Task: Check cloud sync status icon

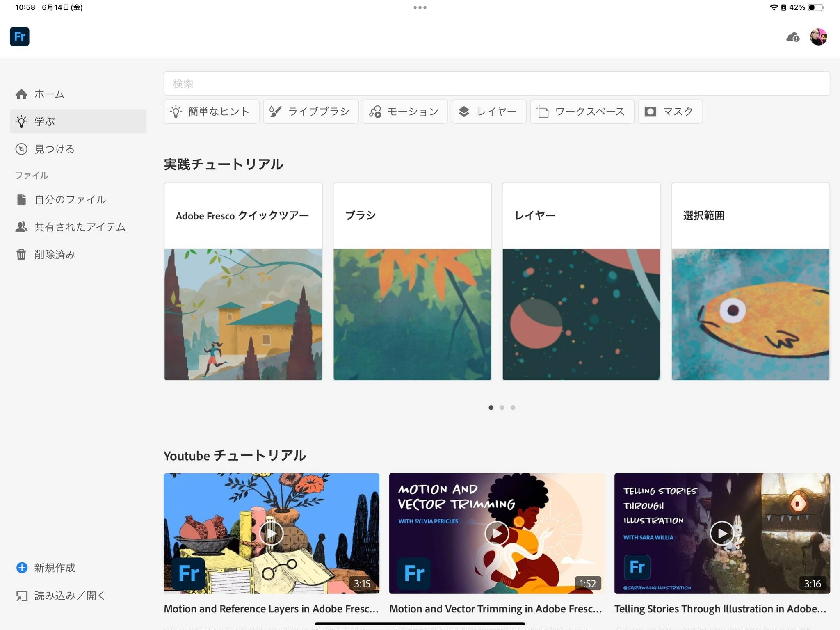Action: pyautogui.click(x=793, y=38)
